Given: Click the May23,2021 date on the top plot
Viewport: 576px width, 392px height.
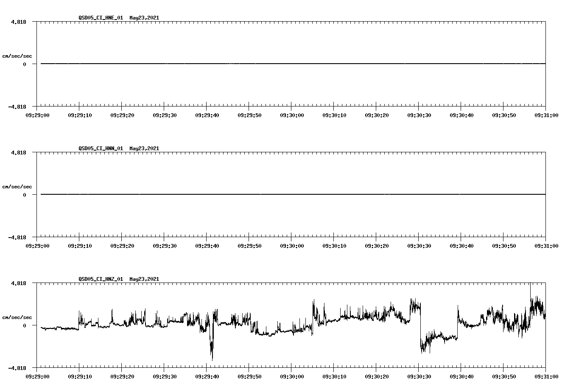Looking at the screenshot, I should (x=144, y=18).
